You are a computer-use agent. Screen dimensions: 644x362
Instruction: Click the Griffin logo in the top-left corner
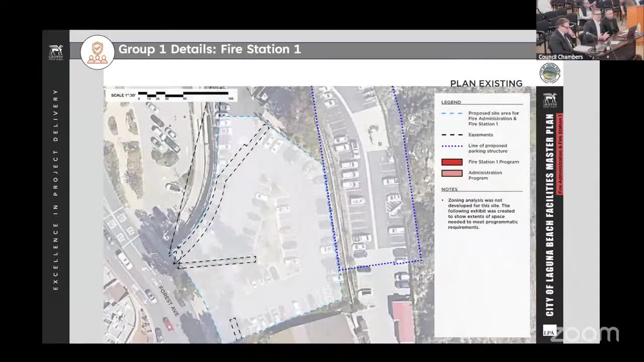click(x=56, y=52)
